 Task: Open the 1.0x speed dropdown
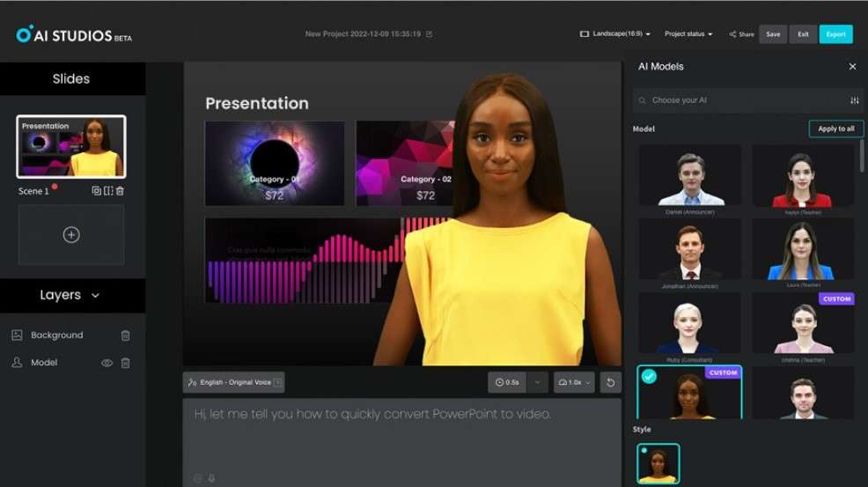pyautogui.click(x=574, y=382)
